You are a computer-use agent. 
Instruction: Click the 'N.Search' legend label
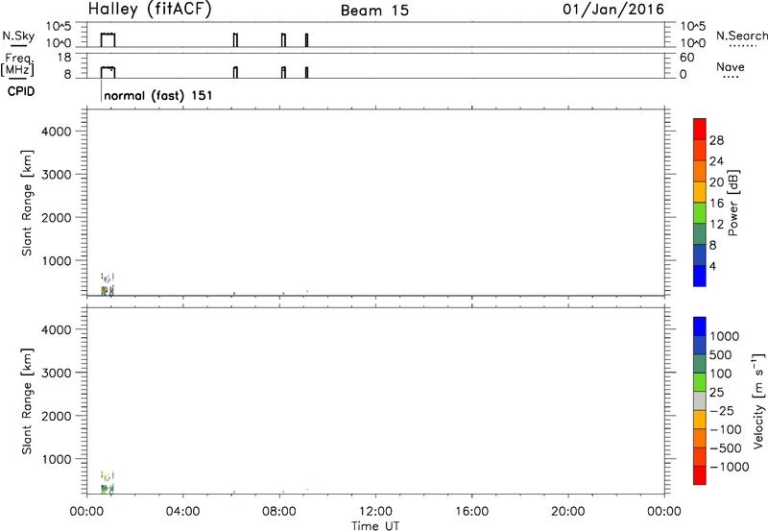[741, 36]
